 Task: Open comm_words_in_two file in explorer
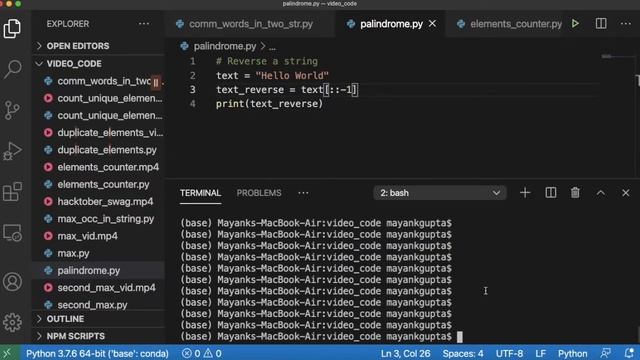[x=98, y=81]
